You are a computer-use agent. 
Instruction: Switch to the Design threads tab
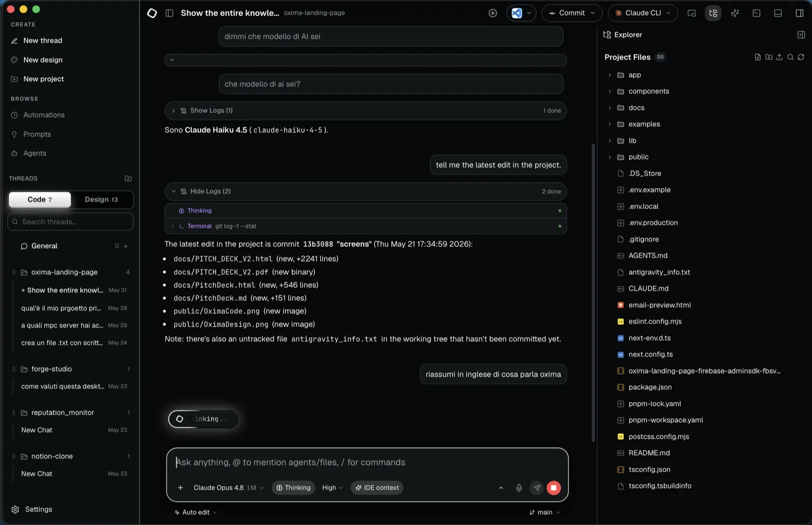[x=101, y=200]
